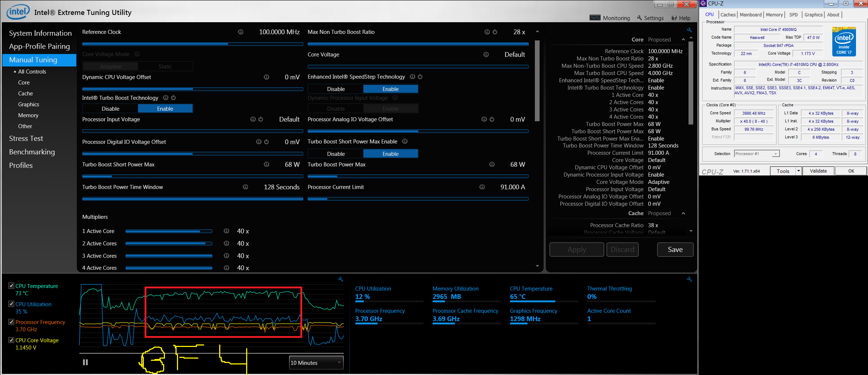
Task: Uncheck CPU Utilization graph checkbox
Action: (x=11, y=304)
